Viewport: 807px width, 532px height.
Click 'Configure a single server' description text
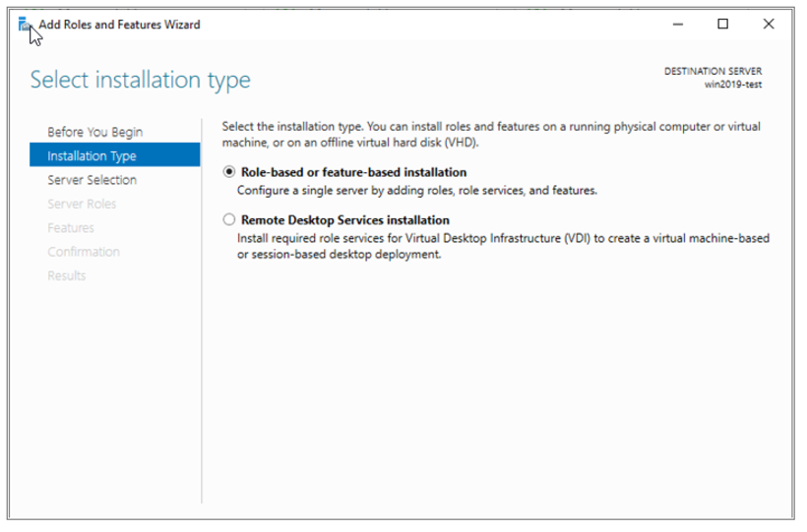tap(417, 191)
